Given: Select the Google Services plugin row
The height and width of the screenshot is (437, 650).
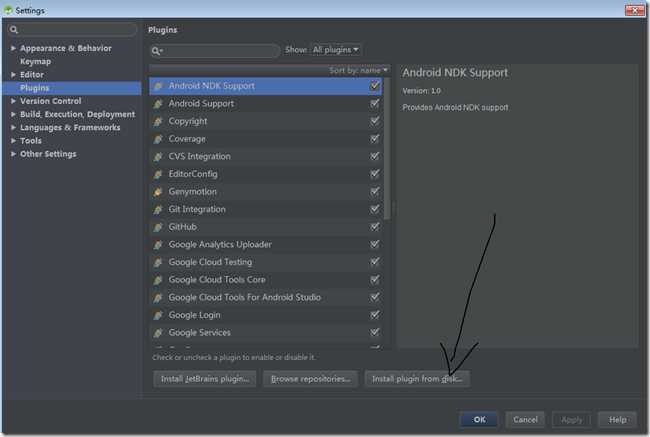Looking at the screenshot, I should pos(266,333).
